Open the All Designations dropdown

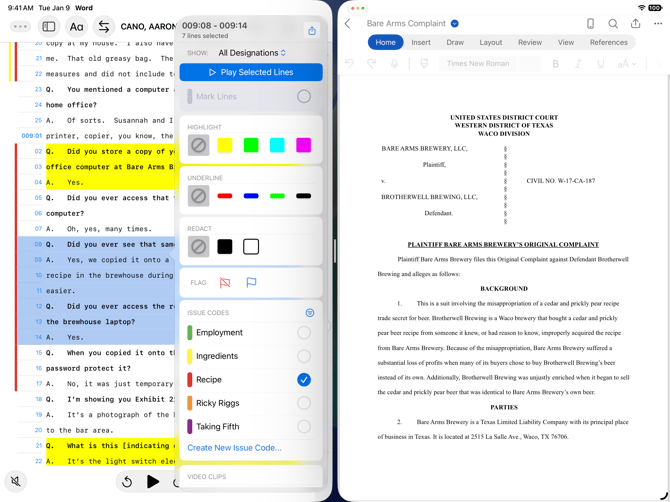pyautogui.click(x=252, y=53)
